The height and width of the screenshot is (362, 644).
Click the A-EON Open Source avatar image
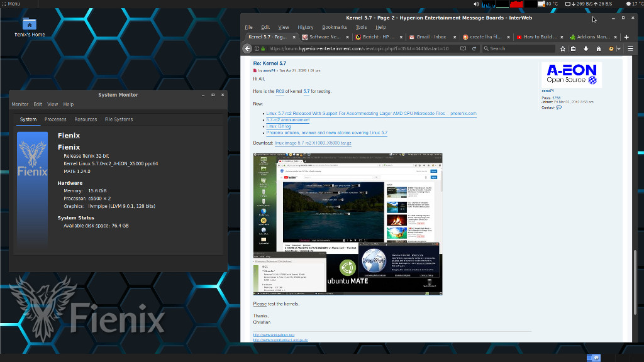(571, 75)
